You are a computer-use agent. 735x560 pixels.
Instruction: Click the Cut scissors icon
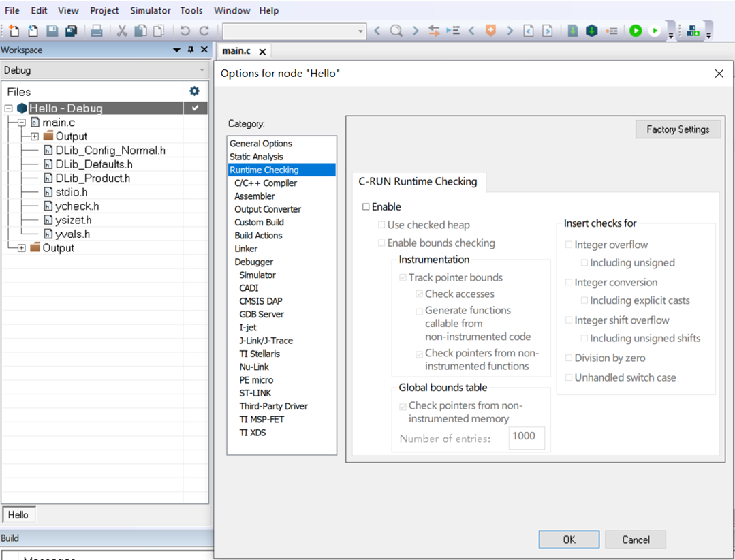coord(122,31)
